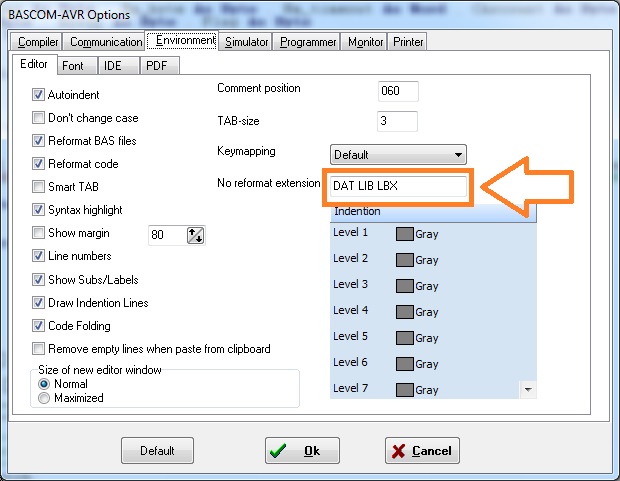
Task: Pick the Level 5 gray color swatch
Action: [405, 338]
